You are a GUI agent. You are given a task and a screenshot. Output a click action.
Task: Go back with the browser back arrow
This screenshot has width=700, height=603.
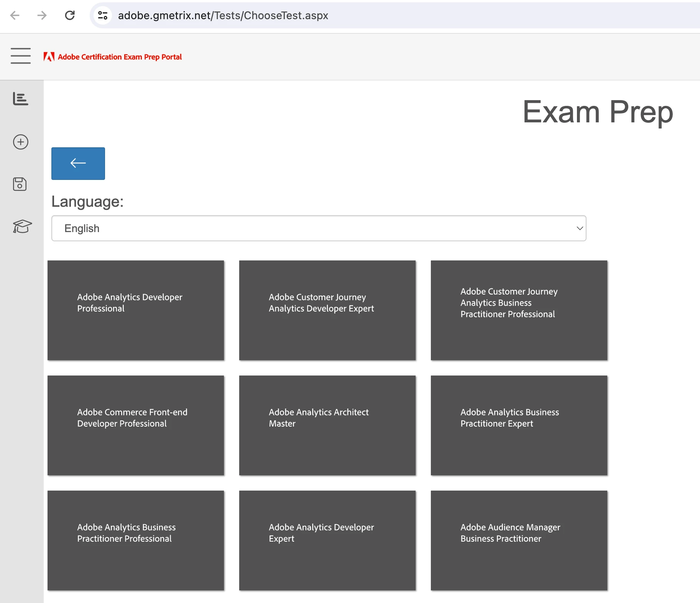[x=15, y=15]
